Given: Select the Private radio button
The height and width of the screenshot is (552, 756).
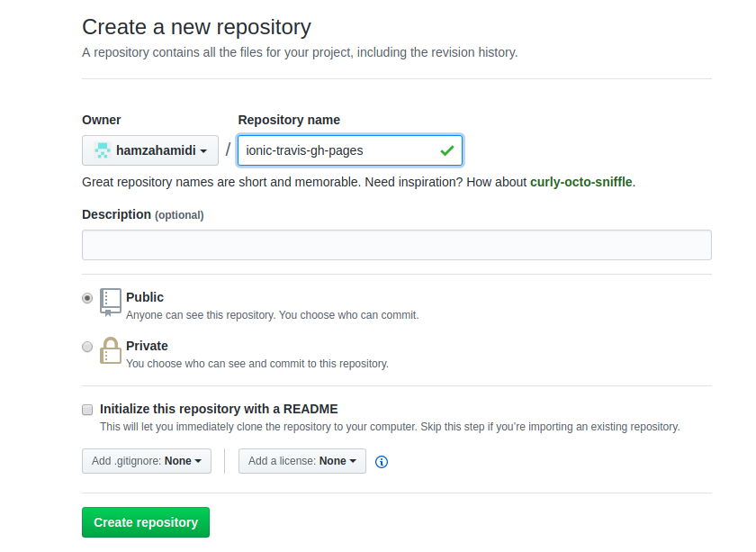Looking at the screenshot, I should pos(87,347).
